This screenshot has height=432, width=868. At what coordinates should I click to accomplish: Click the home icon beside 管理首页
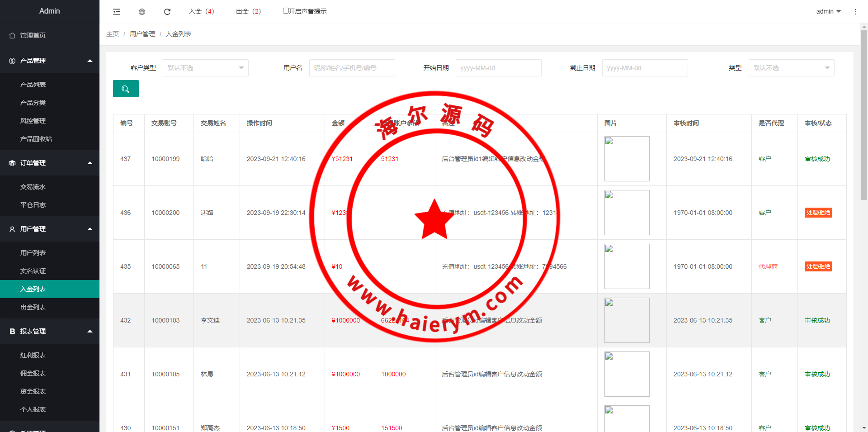click(12, 35)
